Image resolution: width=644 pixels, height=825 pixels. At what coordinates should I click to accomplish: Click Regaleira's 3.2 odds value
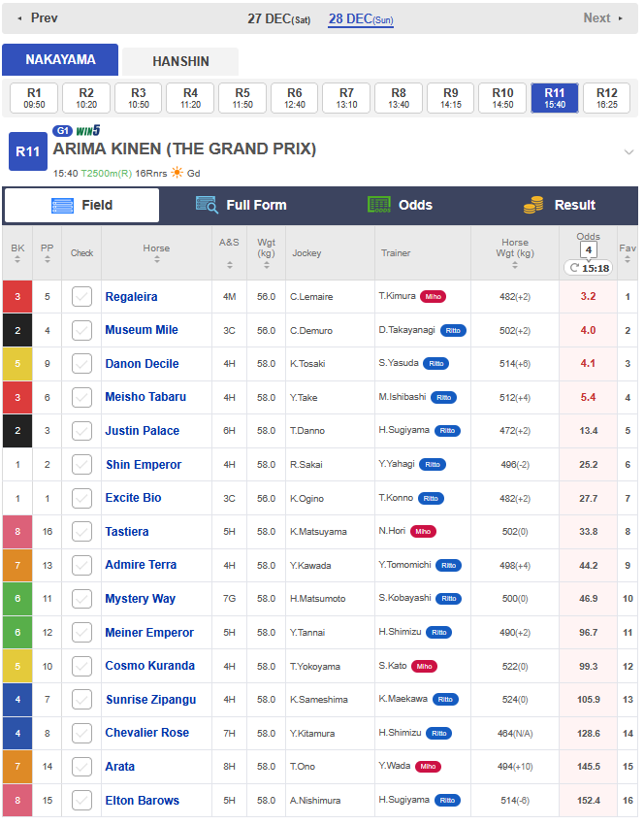point(588,296)
